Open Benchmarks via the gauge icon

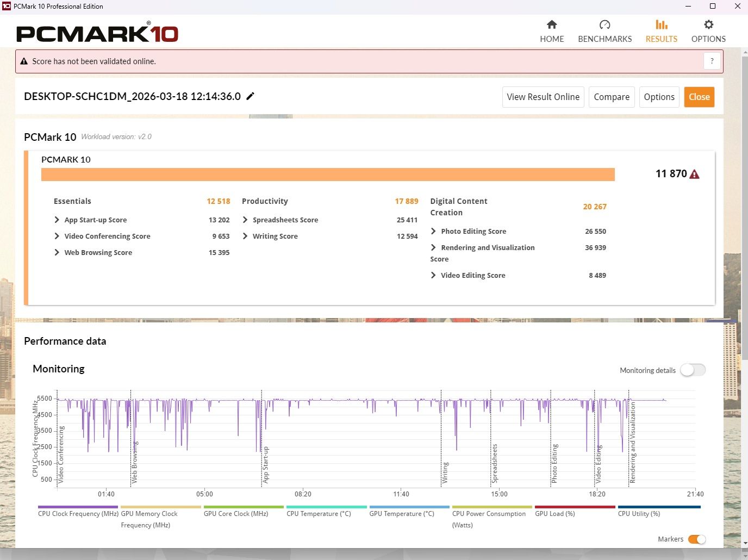click(x=604, y=24)
